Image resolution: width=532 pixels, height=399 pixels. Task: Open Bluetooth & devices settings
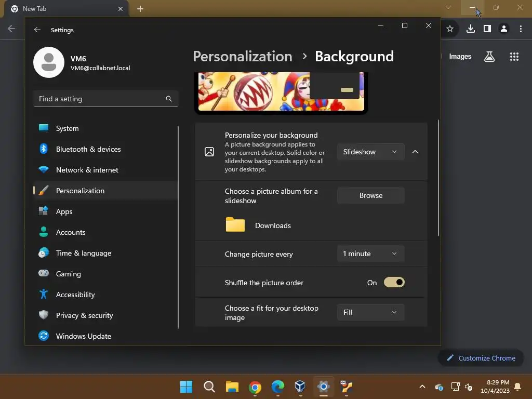pyautogui.click(x=105, y=149)
